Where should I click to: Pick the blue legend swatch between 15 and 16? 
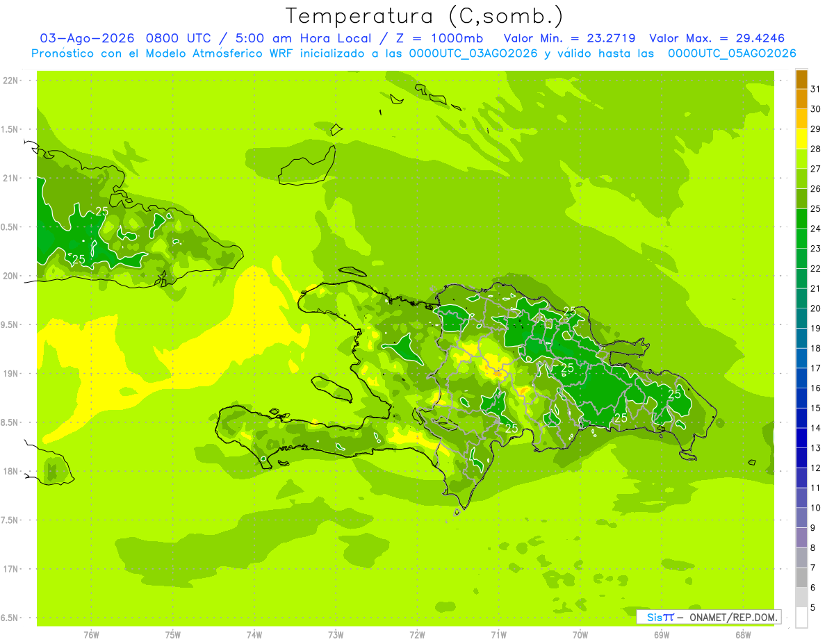coord(801,398)
